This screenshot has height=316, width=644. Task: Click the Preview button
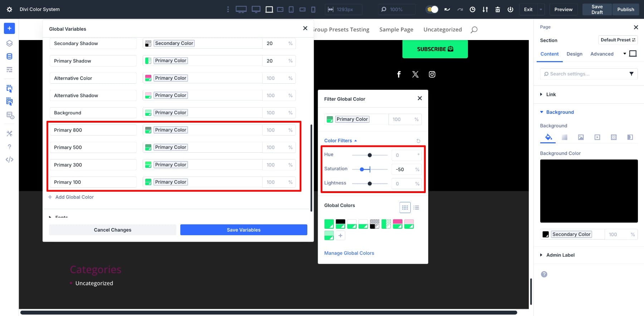[563, 9]
